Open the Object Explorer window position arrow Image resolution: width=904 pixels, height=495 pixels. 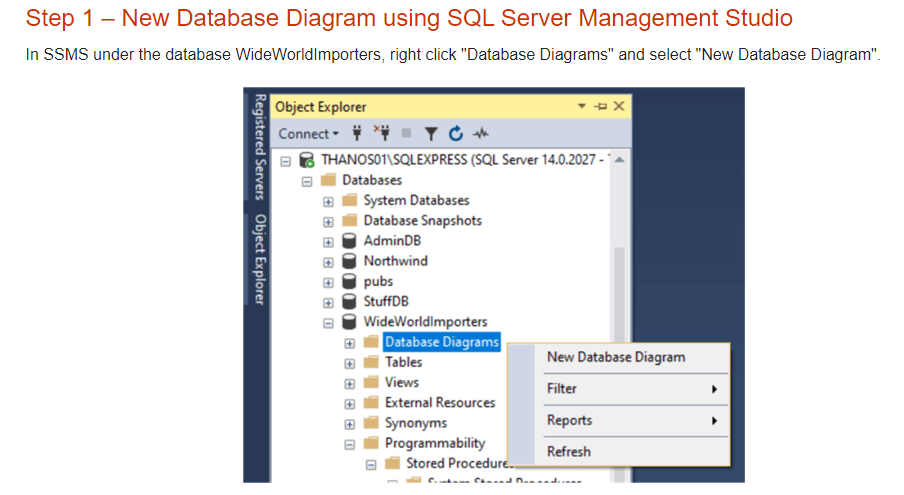(x=582, y=106)
